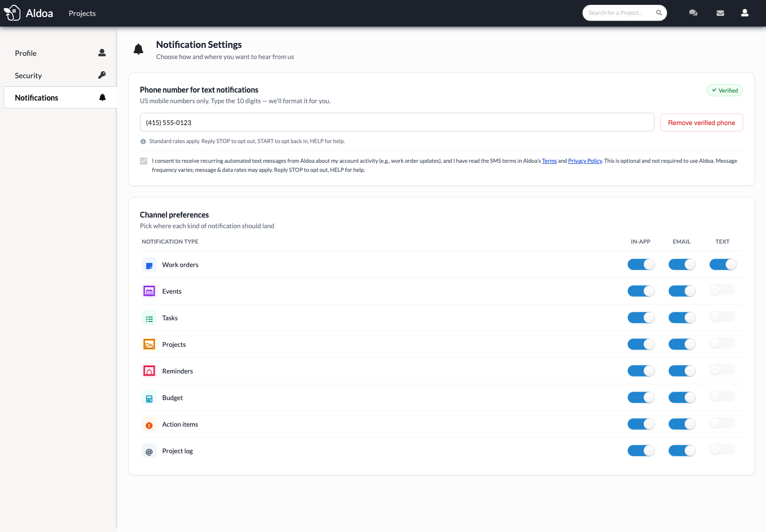
Task: Click the Tasks checklist icon
Action: (149, 318)
